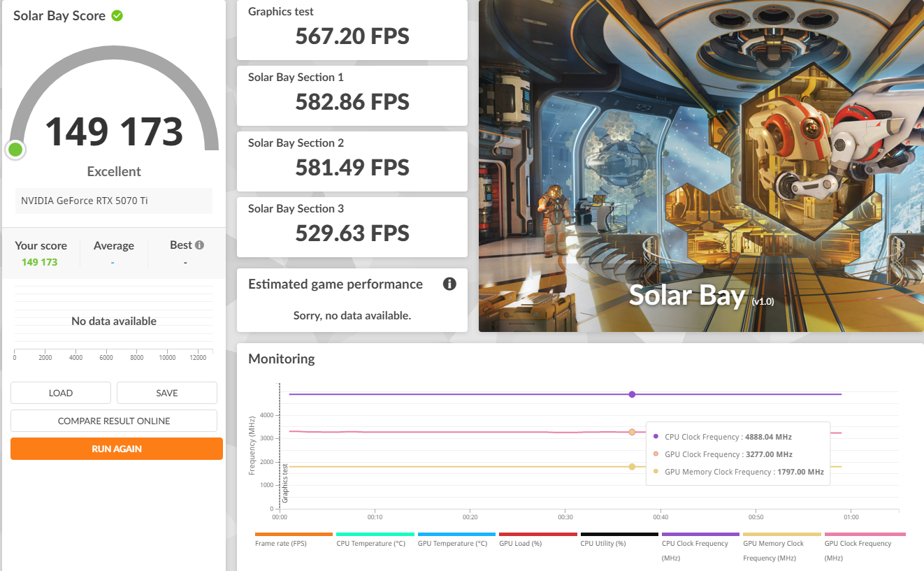
Task: Open the Estimated game performance info icon
Action: 449,284
